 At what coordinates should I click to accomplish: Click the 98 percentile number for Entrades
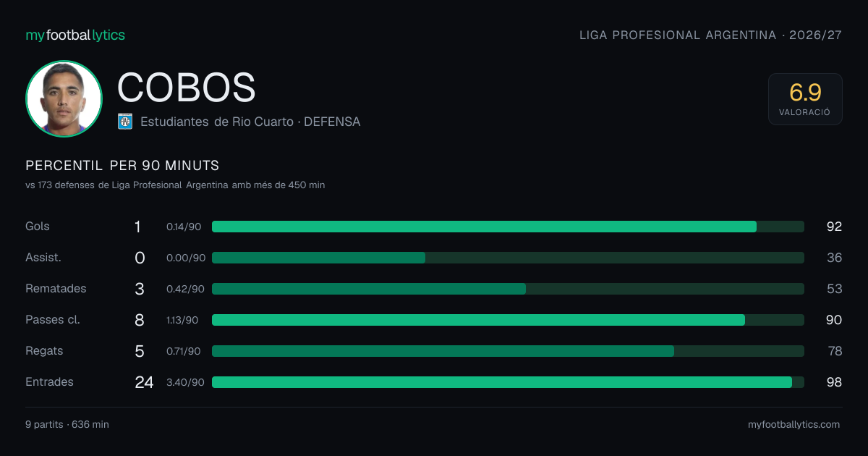(x=834, y=382)
